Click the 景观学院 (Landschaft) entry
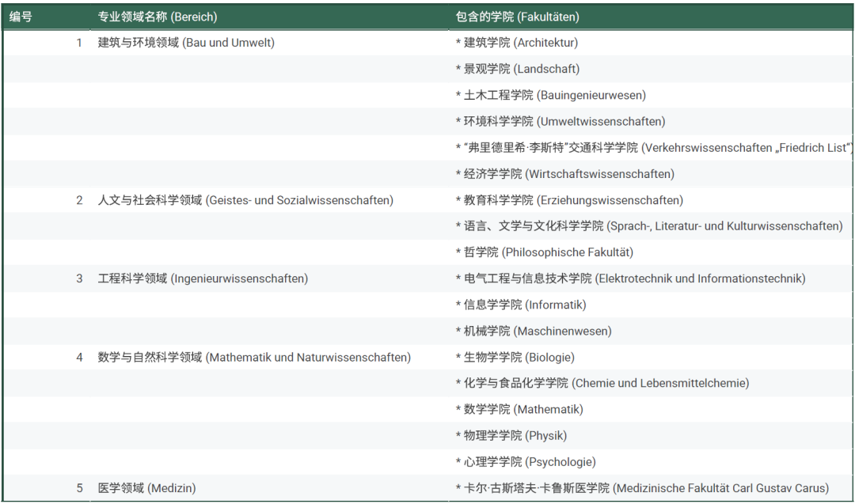The height and width of the screenshot is (504, 855). [x=518, y=69]
